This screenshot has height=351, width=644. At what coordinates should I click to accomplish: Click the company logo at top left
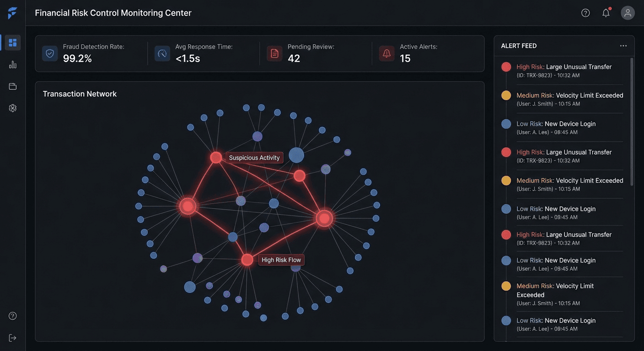tap(12, 13)
